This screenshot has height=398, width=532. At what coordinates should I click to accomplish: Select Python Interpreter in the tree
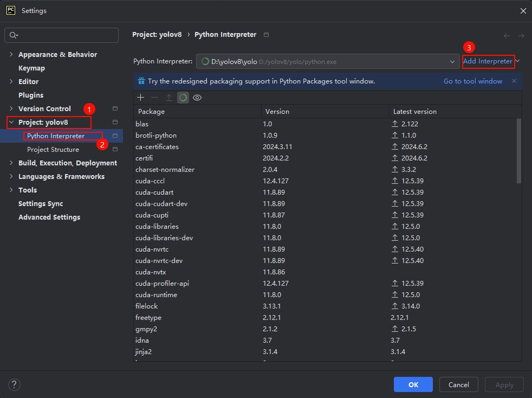[x=56, y=136]
